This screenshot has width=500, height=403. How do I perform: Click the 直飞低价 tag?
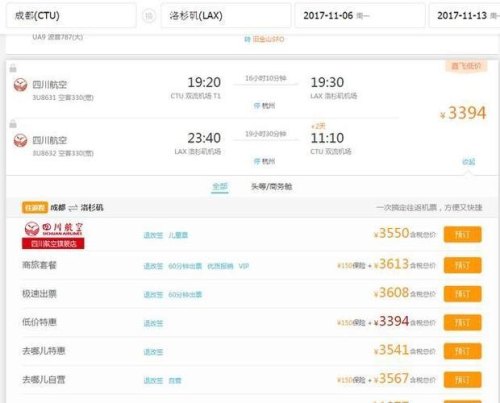466,66
